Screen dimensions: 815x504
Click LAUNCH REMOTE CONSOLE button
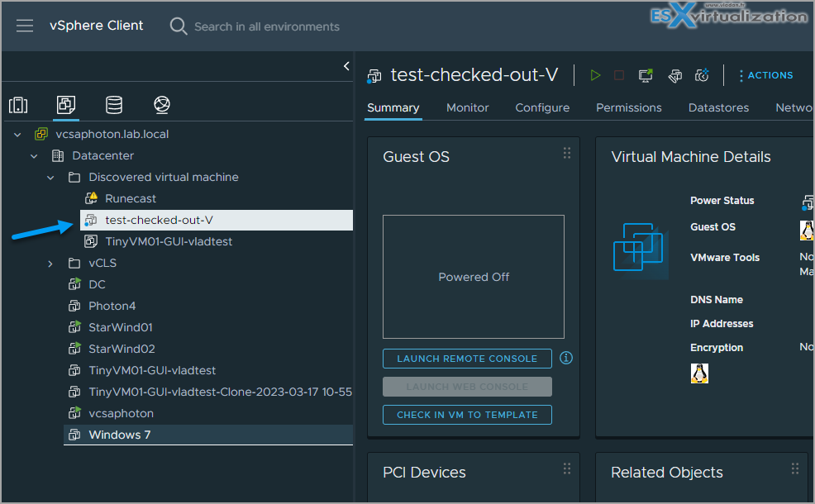click(467, 359)
